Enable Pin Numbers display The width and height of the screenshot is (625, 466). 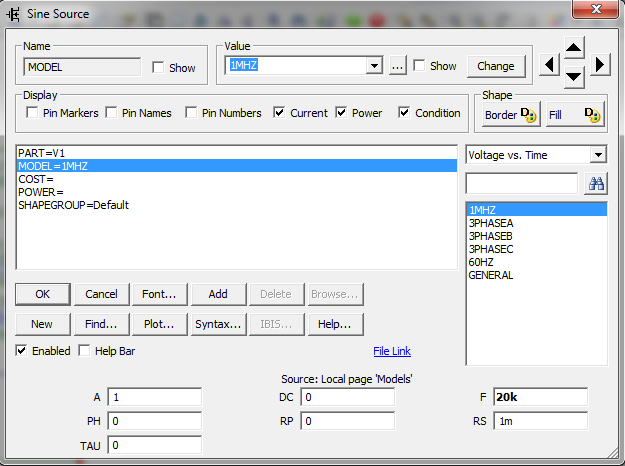[191, 113]
